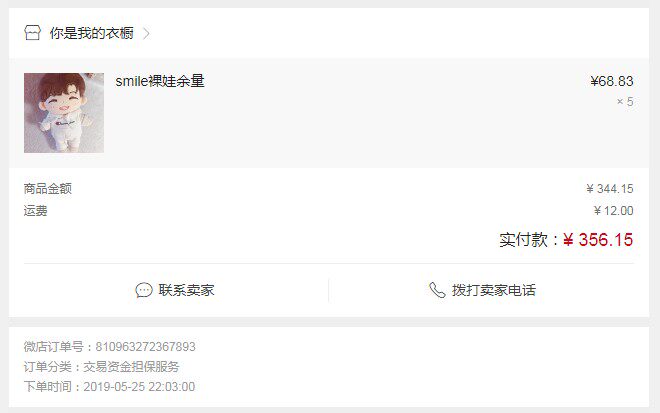Click the order number 810963272367893

[145, 346]
